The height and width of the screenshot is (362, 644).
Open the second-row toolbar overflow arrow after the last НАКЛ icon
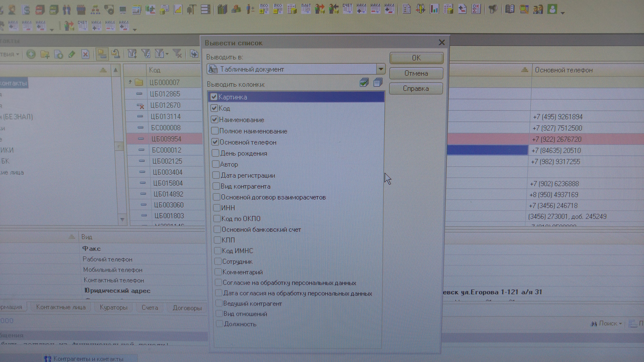click(x=134, y=30)
